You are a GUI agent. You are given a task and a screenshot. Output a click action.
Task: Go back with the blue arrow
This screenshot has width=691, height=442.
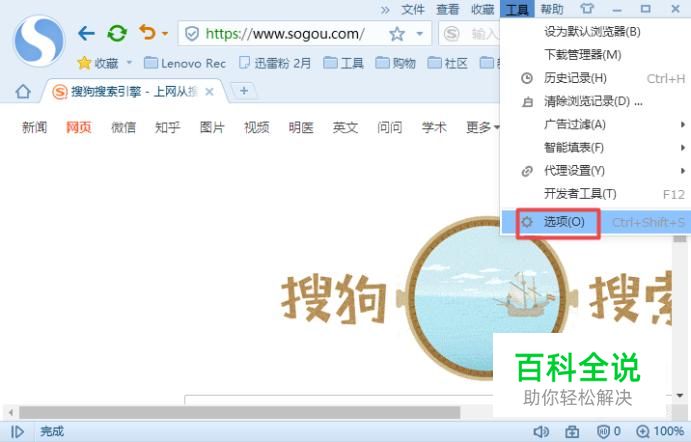click(86, 33)
